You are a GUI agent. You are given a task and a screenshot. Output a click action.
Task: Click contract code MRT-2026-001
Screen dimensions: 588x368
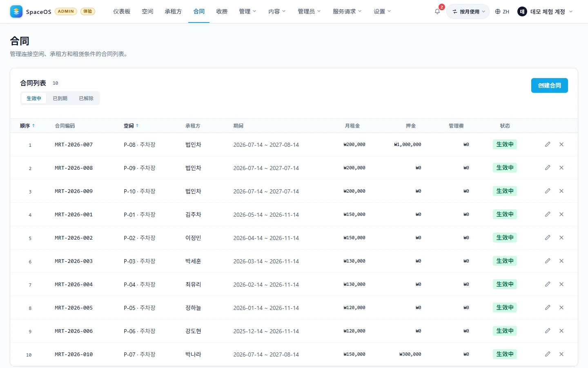click(x=74, y=215)
